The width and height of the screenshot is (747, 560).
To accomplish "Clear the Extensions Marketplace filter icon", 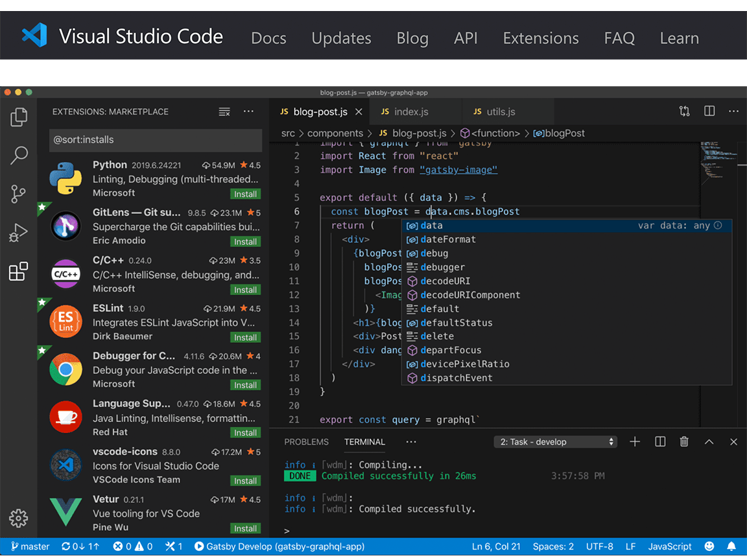I will [x=224, y=111].
